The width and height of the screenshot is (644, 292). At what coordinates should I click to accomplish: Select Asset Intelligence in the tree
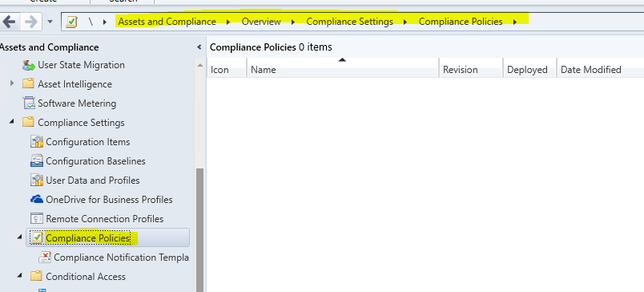[x=74, y=84]
